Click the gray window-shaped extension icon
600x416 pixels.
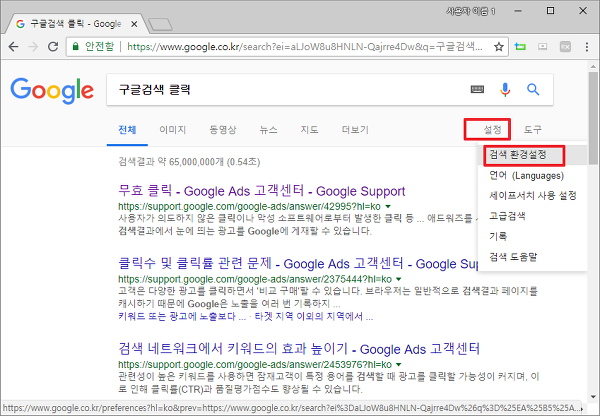click(x=543, y=47)
